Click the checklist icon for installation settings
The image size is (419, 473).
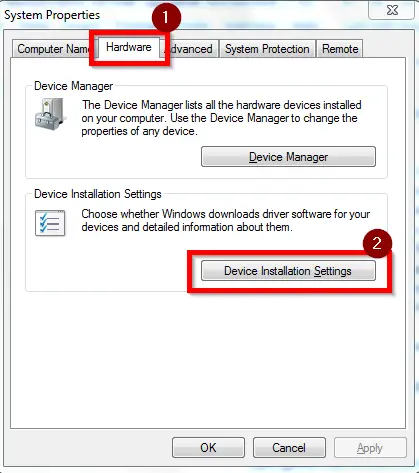50,223
